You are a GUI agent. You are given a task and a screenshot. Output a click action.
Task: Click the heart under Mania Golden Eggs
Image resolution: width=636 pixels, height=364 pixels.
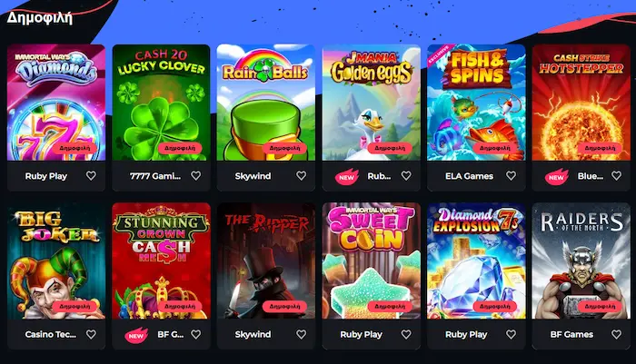pos(406,175)
